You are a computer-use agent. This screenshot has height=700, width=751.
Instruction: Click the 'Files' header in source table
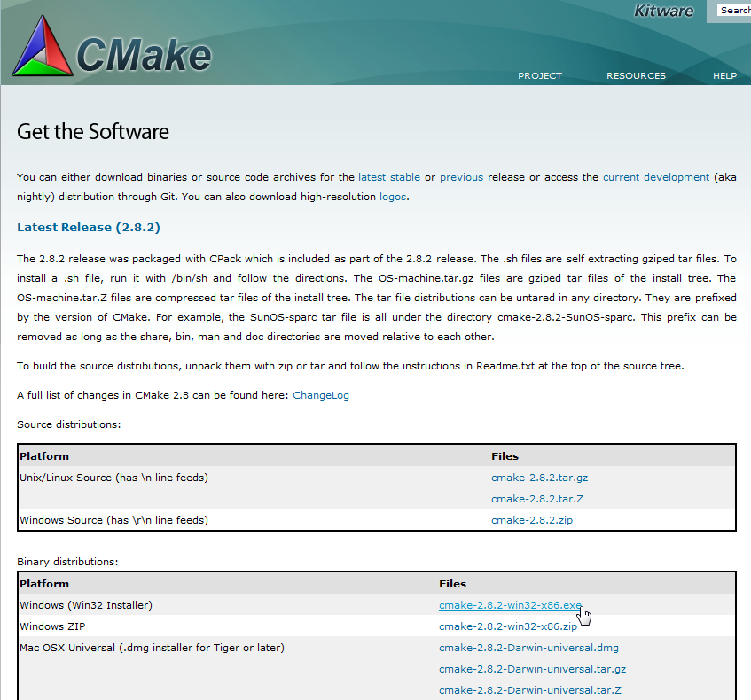click(505, 456)
